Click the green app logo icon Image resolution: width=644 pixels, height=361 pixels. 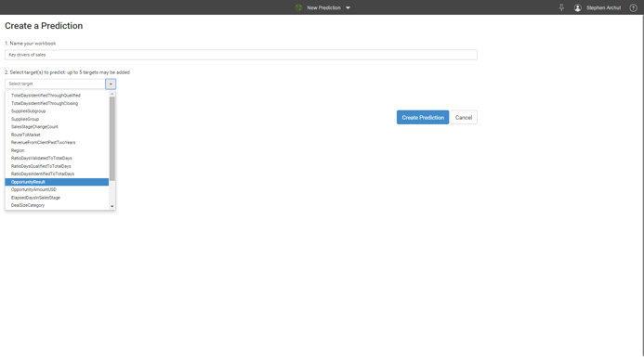click(298, 7)
